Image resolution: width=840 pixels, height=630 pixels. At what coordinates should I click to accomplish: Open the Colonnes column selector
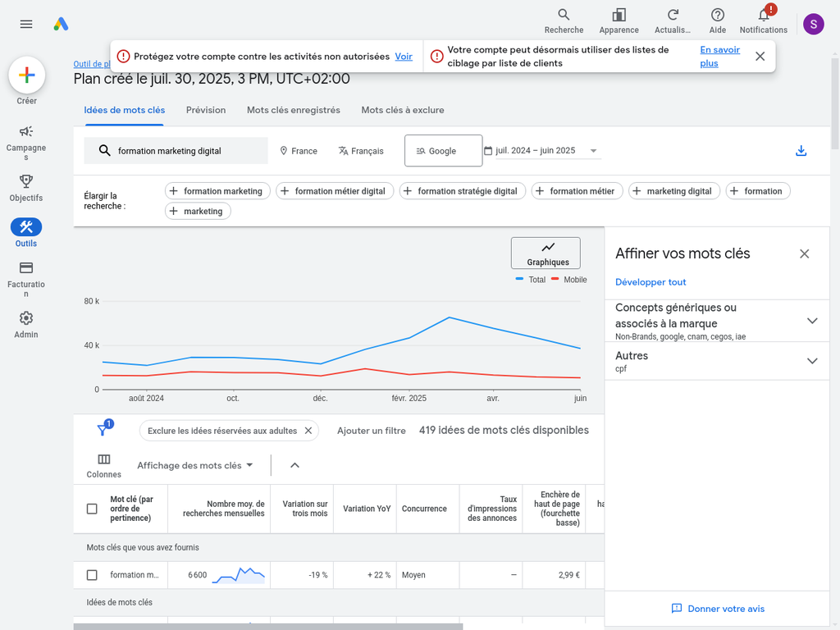104,466
